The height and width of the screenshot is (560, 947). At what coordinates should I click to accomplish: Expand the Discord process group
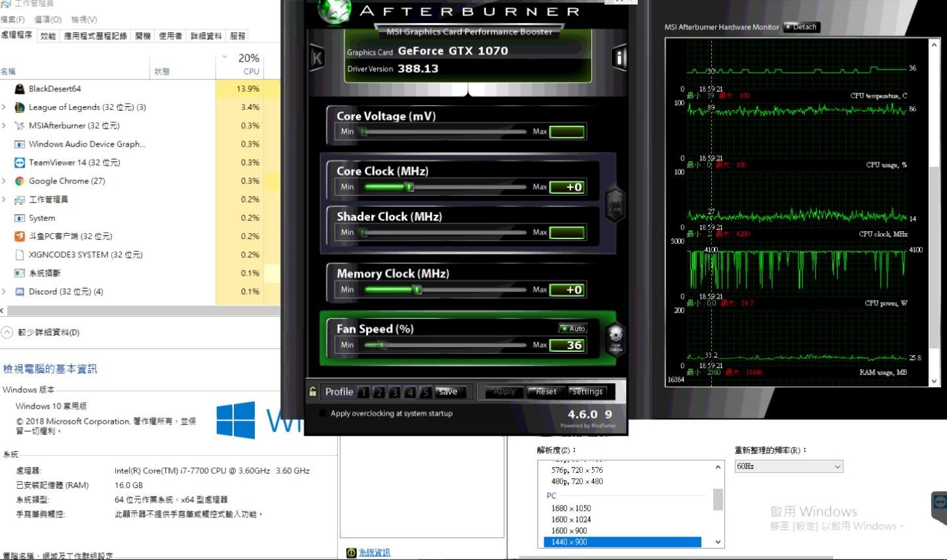pyautogui.click(x=4, y=291)
